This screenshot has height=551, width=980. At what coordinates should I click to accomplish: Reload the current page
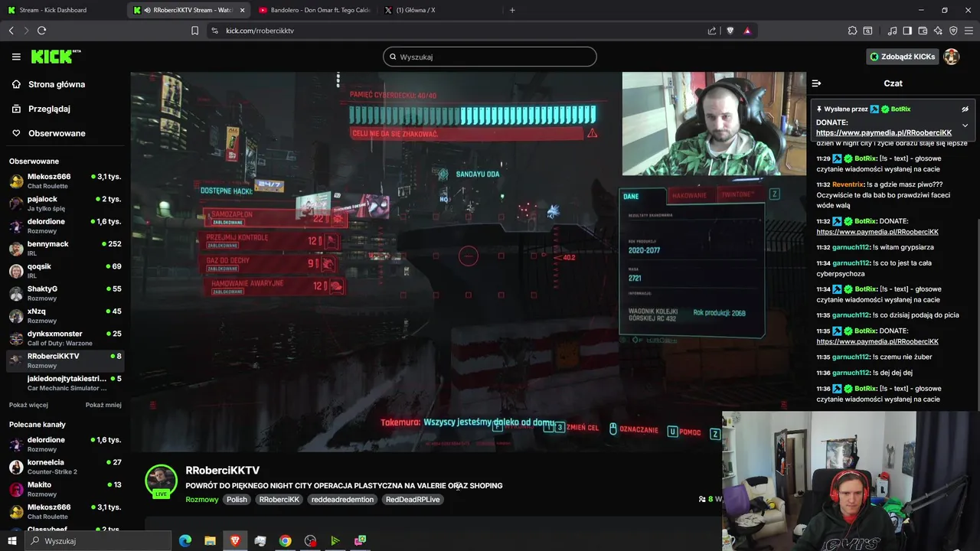click(x=41, y=31)
